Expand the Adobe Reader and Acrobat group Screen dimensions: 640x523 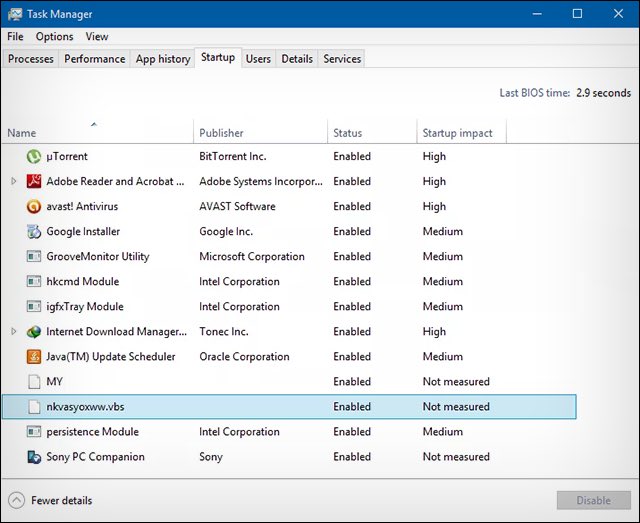click(13, 181)
